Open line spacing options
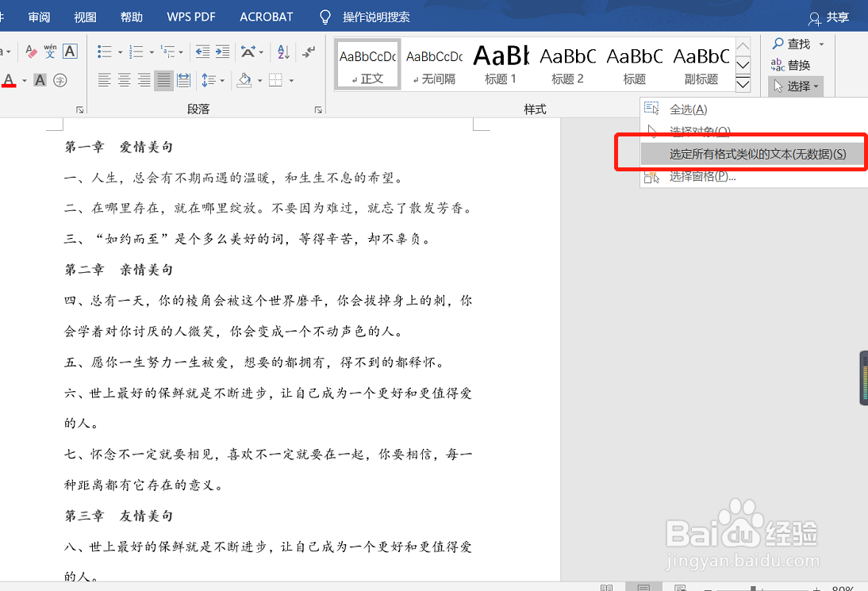The image size is (868, 591). click(209, 80)
